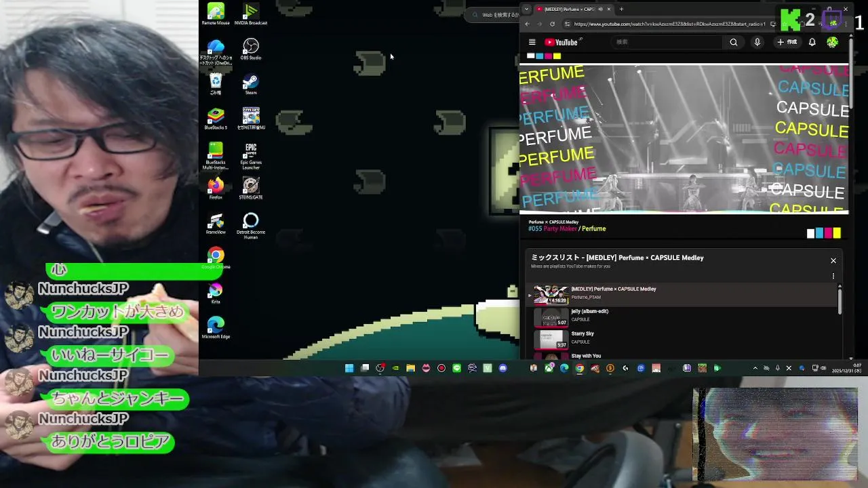Open the Remote Mouse desktop shortcut

click(216, 14)
